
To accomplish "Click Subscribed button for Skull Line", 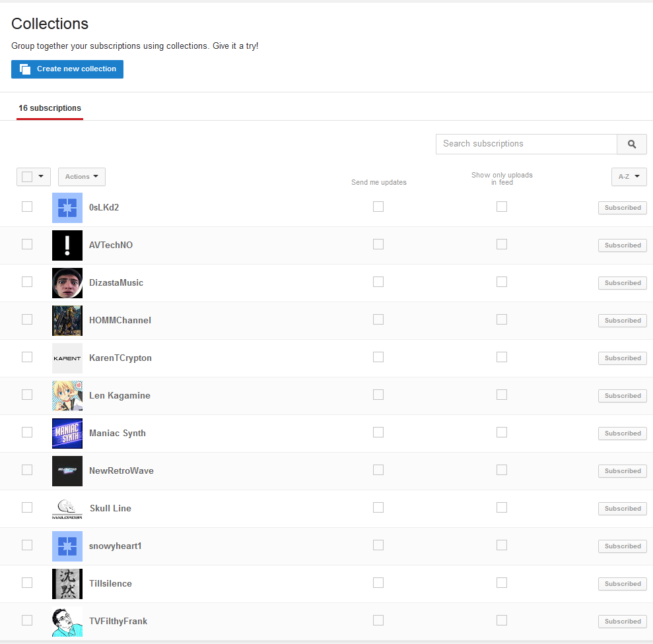I will click(x=623, y=509).
